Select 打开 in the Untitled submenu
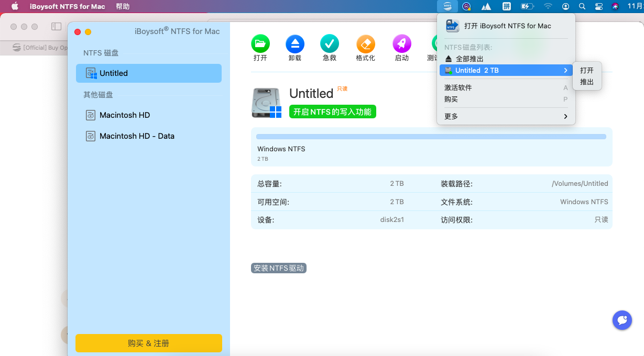Viewport: 644px width, 356px height. pos(587,70)
